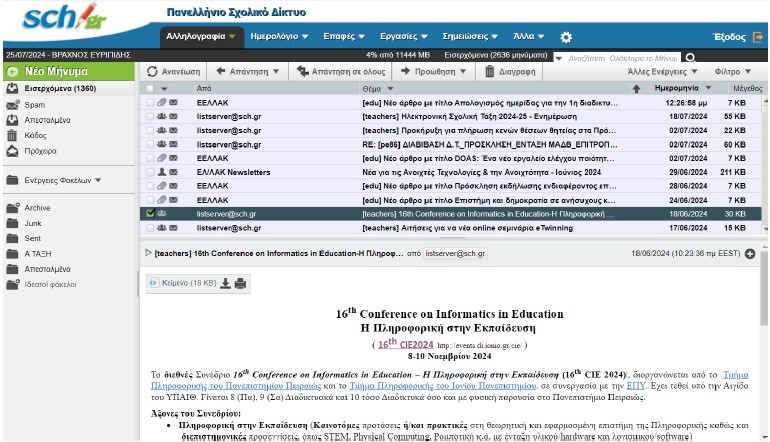The width and height of the screenshot is (770, 442).
Task: Click the Ιδεατοί φάκελοι folder icon
Action: point(13,284)
